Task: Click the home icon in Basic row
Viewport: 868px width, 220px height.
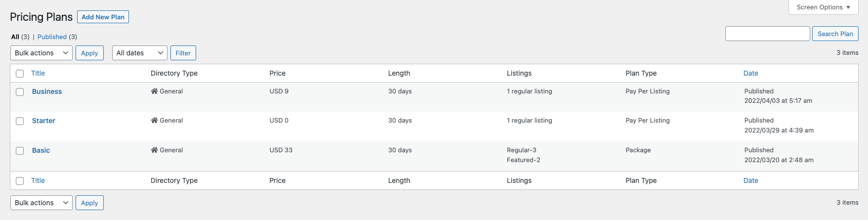Action: [154, 150]
